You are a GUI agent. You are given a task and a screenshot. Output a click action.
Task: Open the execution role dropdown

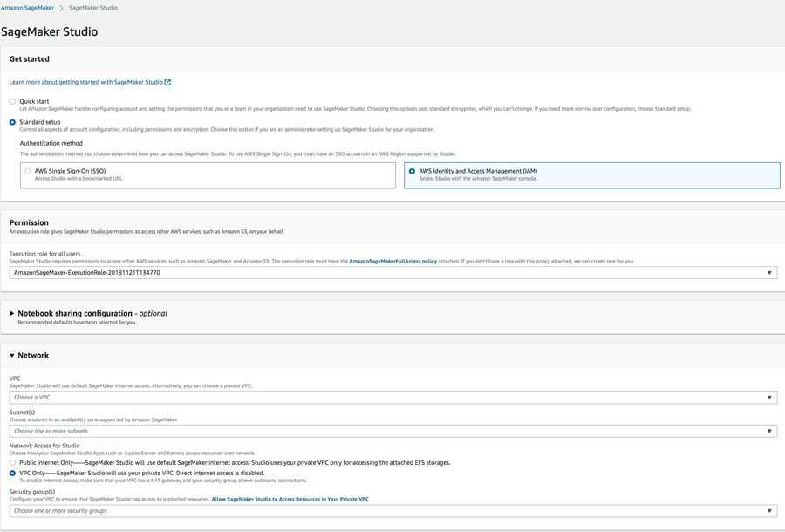pyautogui.click(x=393, y=273)
